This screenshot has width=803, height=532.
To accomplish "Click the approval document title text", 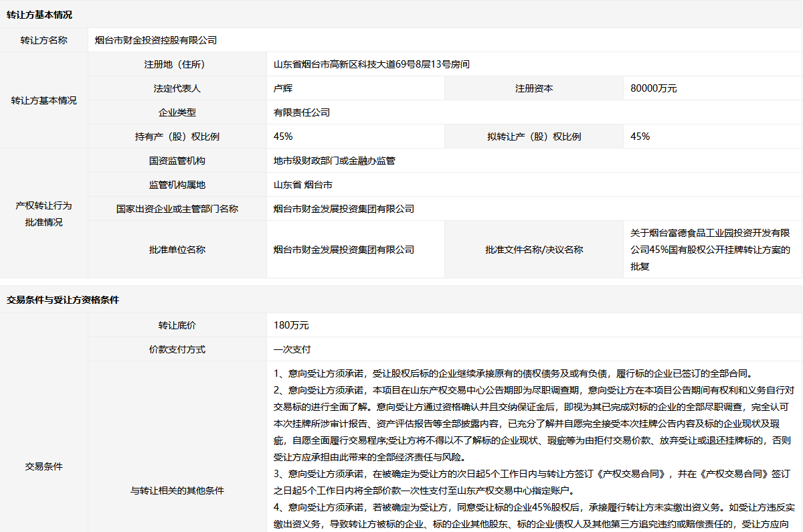I will click(x=711, y=250).
